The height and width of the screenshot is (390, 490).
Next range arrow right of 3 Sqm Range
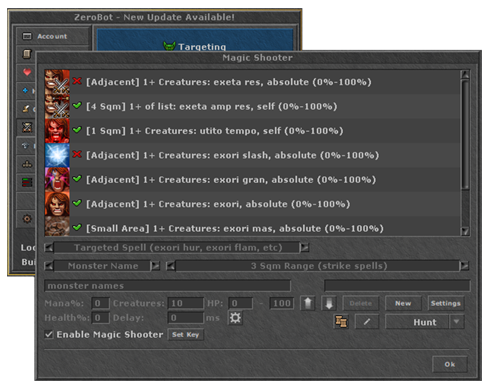pos(464,266)
